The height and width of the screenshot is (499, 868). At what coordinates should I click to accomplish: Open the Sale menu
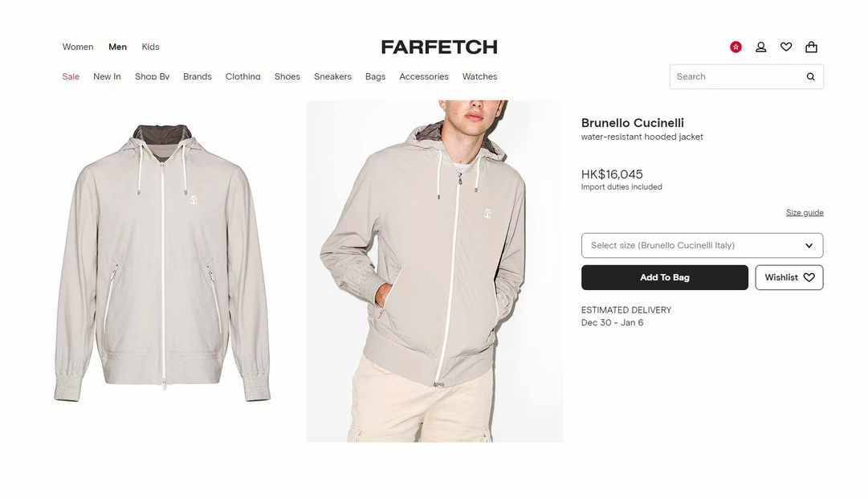[x=71, y=76]
